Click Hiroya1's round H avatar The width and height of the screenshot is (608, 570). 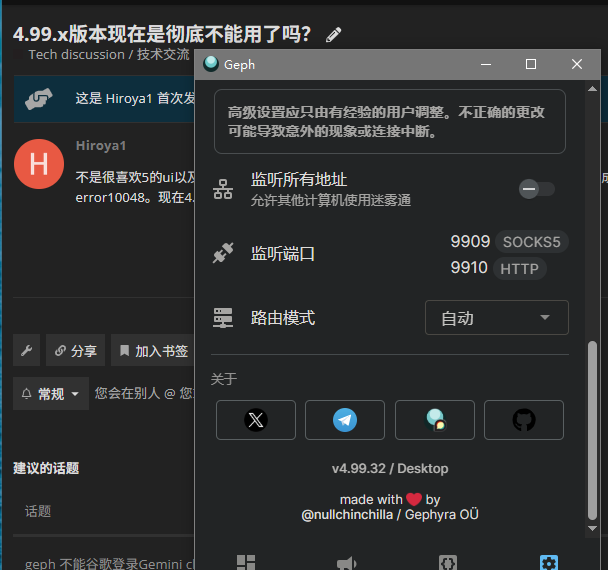[39, 164]
